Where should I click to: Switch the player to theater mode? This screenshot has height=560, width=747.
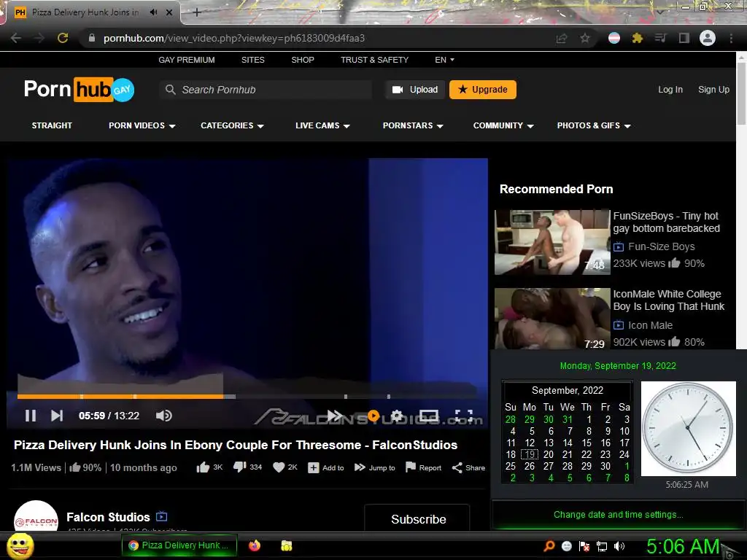[x=429, y=416]
